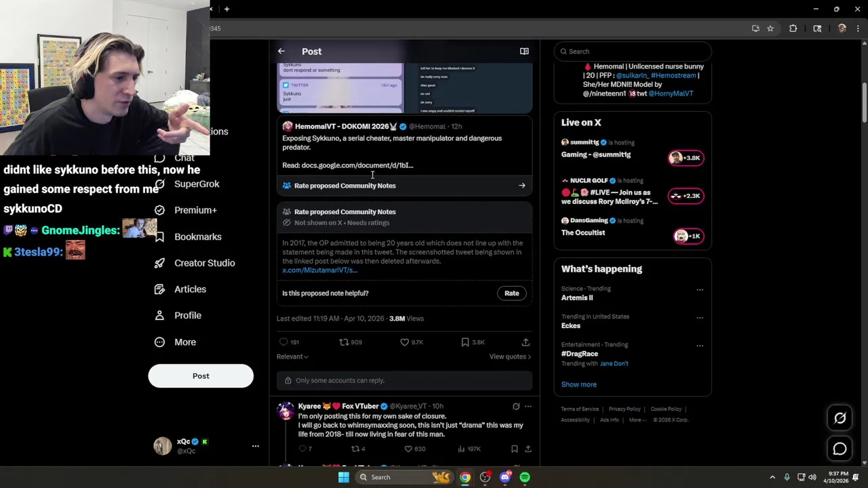
Task: Open the #DragRace trending topic
Action: [x=580, y=354]
